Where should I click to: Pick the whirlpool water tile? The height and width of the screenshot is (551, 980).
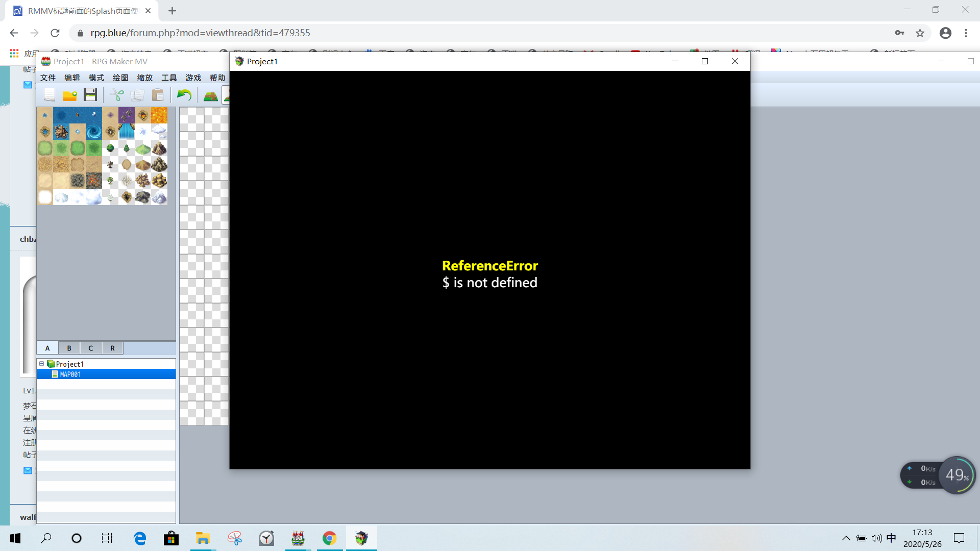[x=94, y=132]
